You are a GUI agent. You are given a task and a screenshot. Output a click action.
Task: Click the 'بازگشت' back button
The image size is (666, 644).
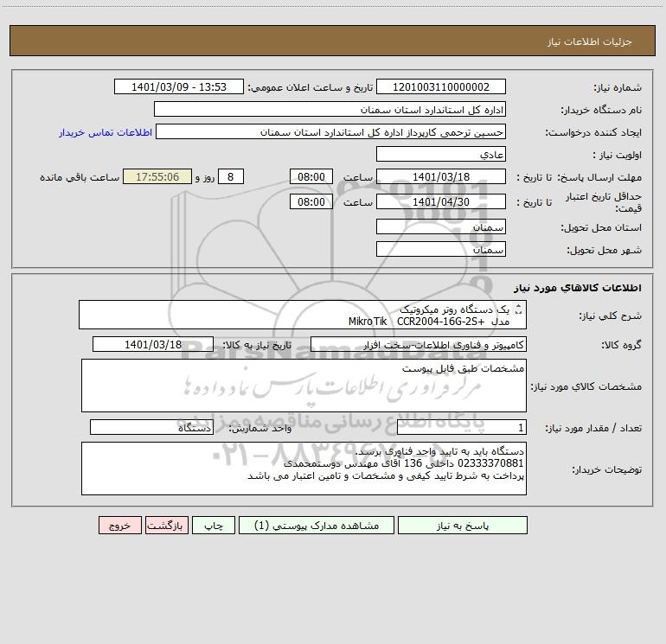166,526
